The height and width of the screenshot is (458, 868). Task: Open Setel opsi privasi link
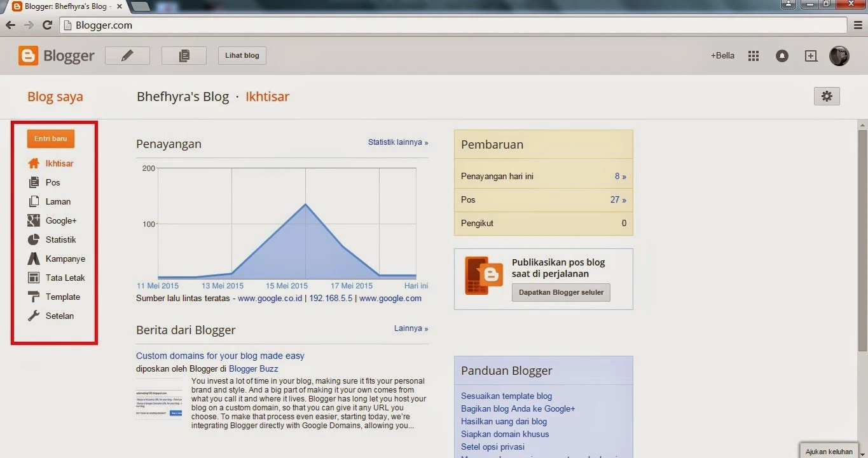[493, 447]
